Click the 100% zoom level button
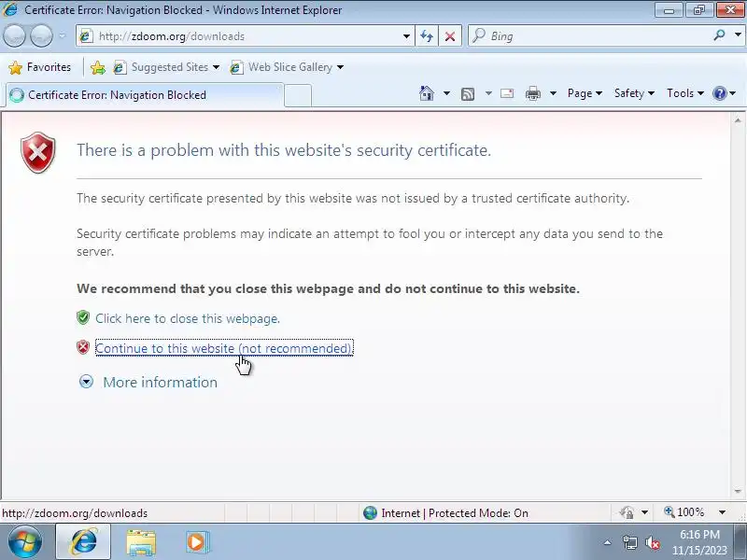Viewport: 747px width, 560px height. [684, 512]
